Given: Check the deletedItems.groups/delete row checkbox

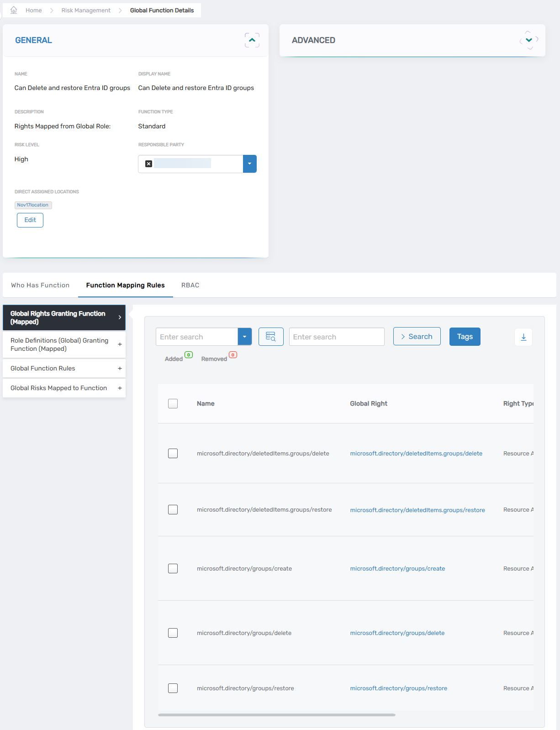Looking at the screenshot, I should coord(173,453).
